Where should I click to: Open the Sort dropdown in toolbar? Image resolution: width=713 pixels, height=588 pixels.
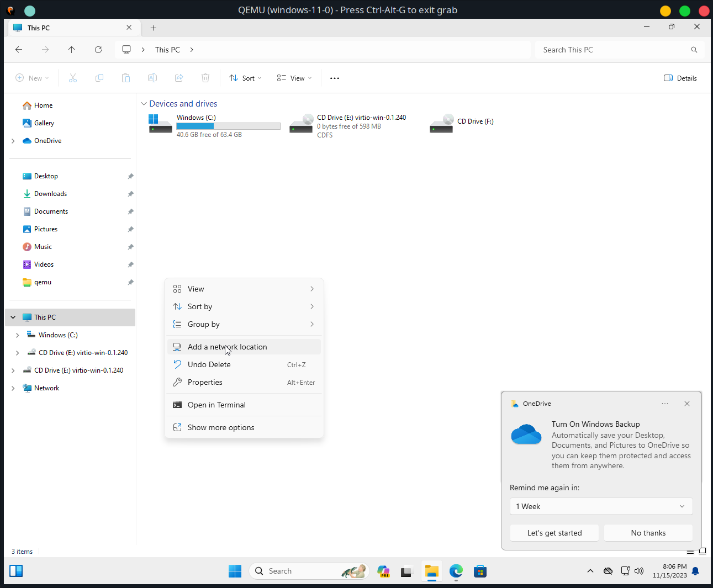click(245, 78)
